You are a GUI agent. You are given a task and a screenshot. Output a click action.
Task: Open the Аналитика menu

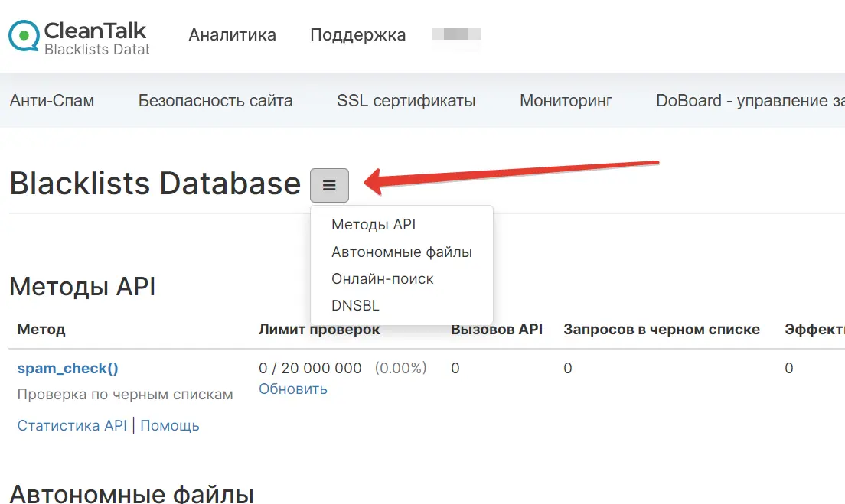point(232,35)
